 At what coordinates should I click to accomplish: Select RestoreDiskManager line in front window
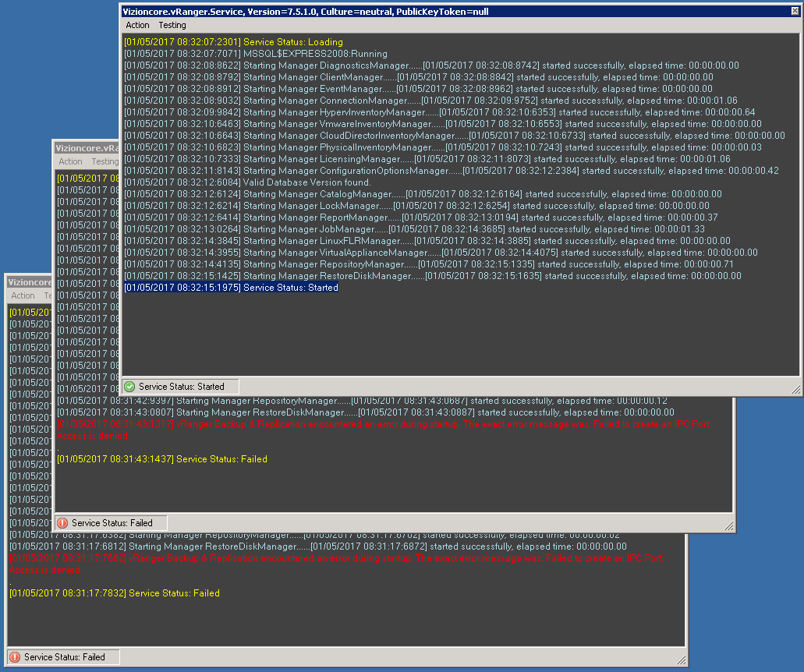tap(432, 276)
